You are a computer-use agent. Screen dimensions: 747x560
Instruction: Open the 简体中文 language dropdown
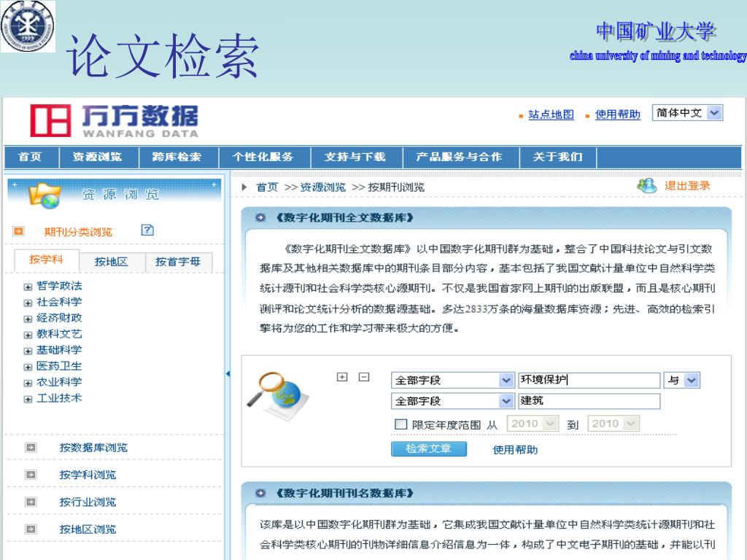click(x=687, y=113)
